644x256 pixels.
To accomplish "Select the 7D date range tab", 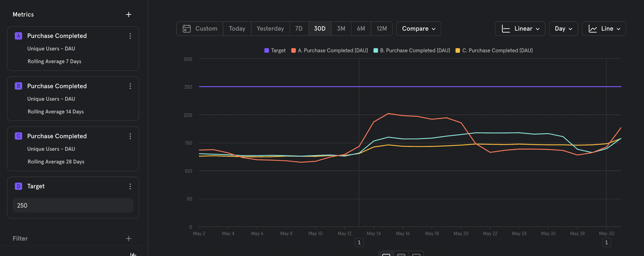I will tap(299, 29).
